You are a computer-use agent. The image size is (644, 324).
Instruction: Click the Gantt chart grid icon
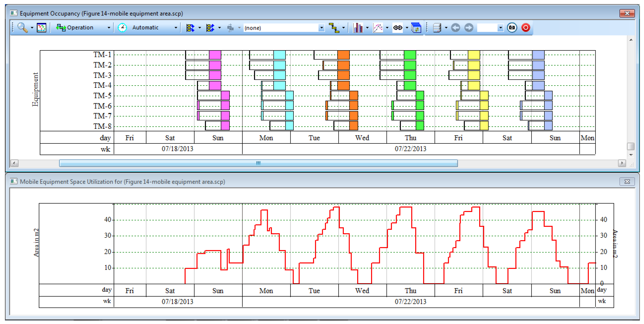tap(41, 27)
